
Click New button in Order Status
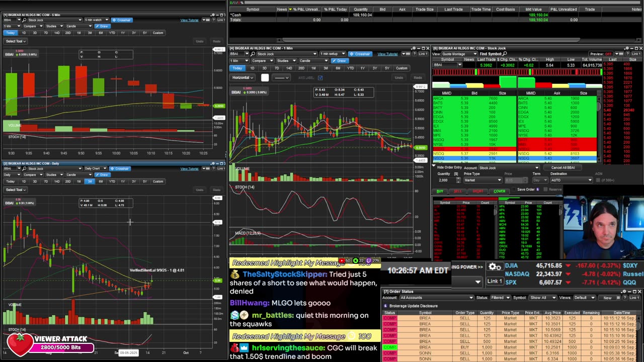(x=607, y=298)
